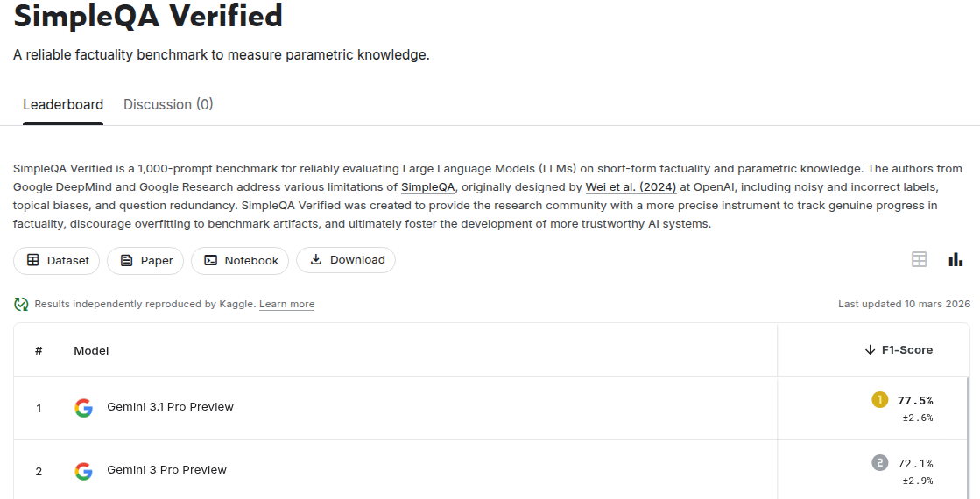
Task: Click the Download arrow icon
Action: [x=316, y=260]
